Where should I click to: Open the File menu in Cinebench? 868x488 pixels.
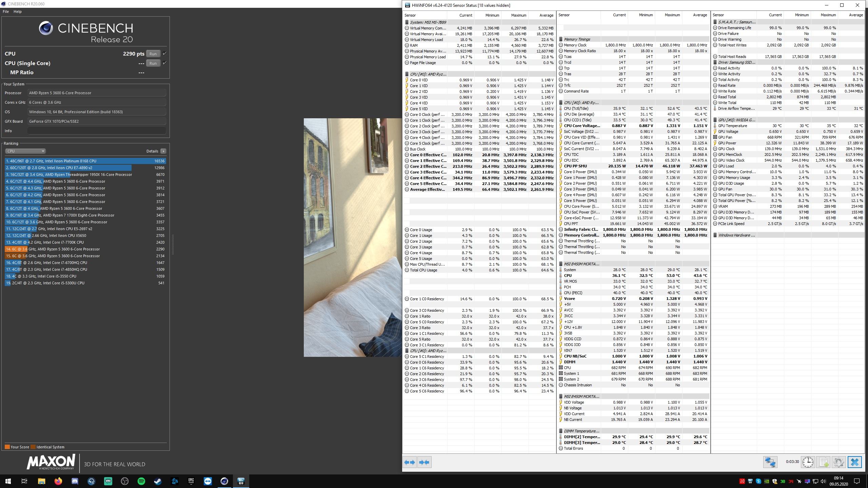6,12
